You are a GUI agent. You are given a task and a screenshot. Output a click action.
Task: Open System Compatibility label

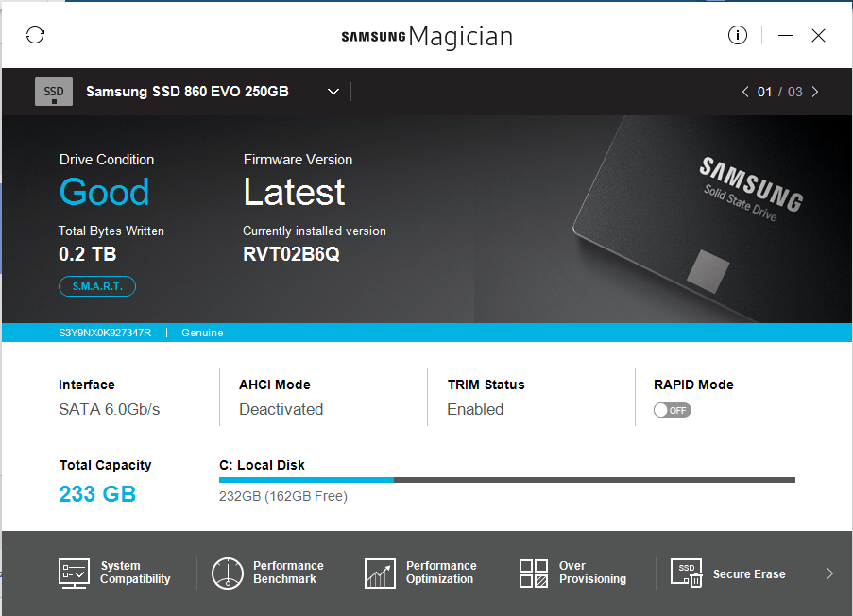pos(135,573)
